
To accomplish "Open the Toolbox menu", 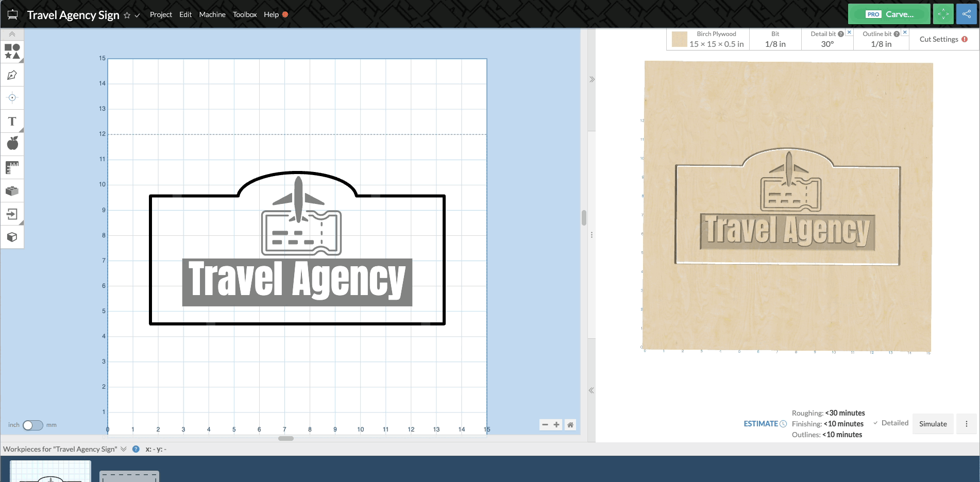I will 244,14.
